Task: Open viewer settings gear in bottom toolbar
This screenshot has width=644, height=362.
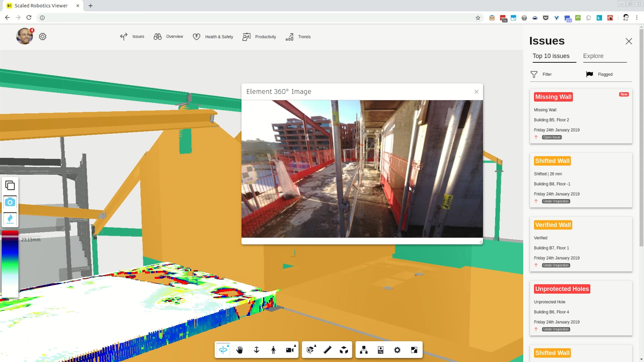Action: 397,350
